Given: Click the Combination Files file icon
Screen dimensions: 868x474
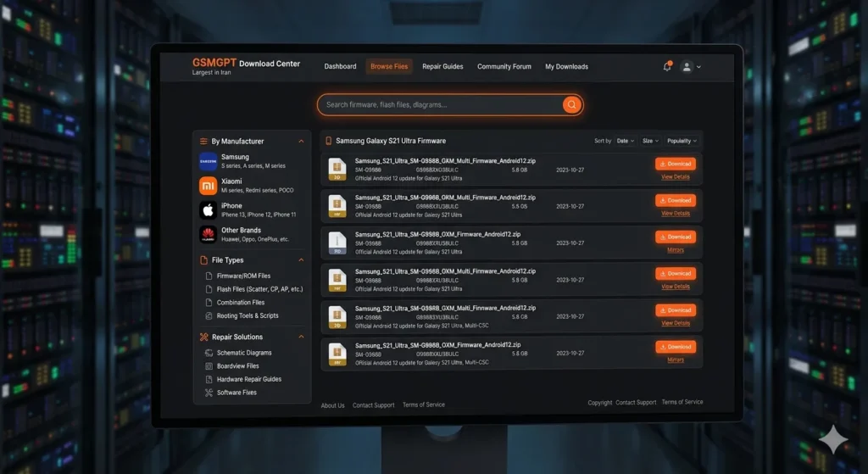Looking at the screenshot, I should click(x=209, y=303).
